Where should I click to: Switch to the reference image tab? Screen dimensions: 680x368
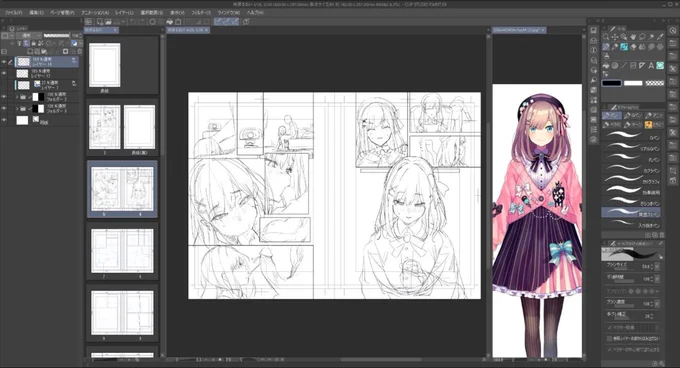click(519, 30)
